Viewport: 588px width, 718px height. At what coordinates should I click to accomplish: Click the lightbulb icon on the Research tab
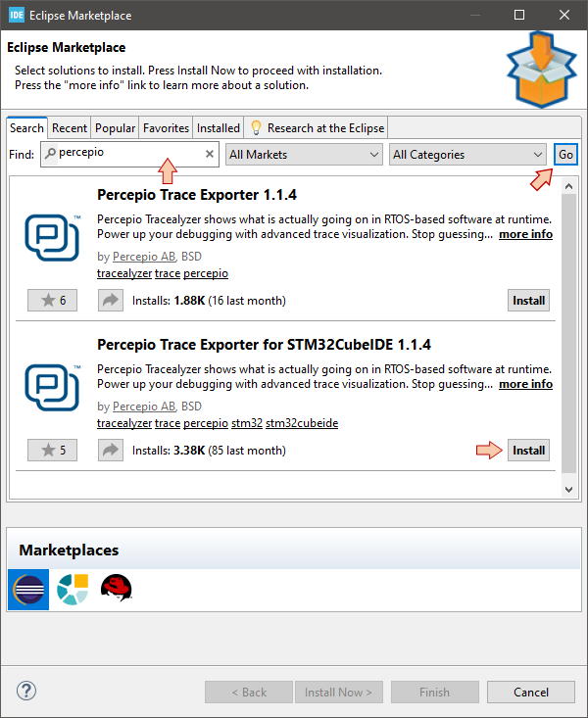pyautogui.click(x=256, y=127)
